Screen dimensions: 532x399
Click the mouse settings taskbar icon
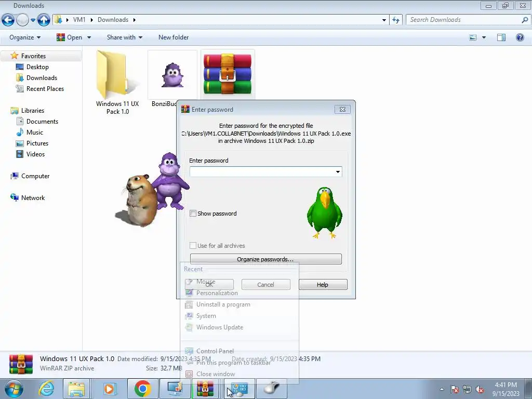click(x=272, y=389)
